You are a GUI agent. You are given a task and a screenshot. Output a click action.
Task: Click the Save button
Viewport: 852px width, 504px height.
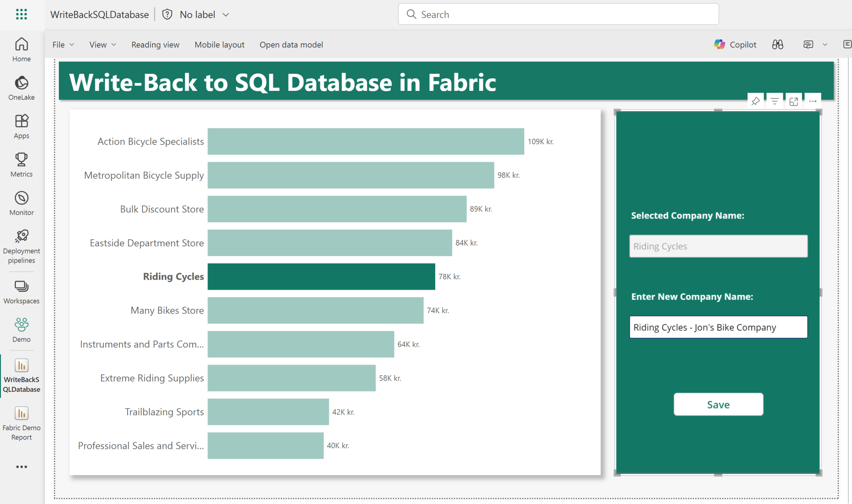point(718,404)
